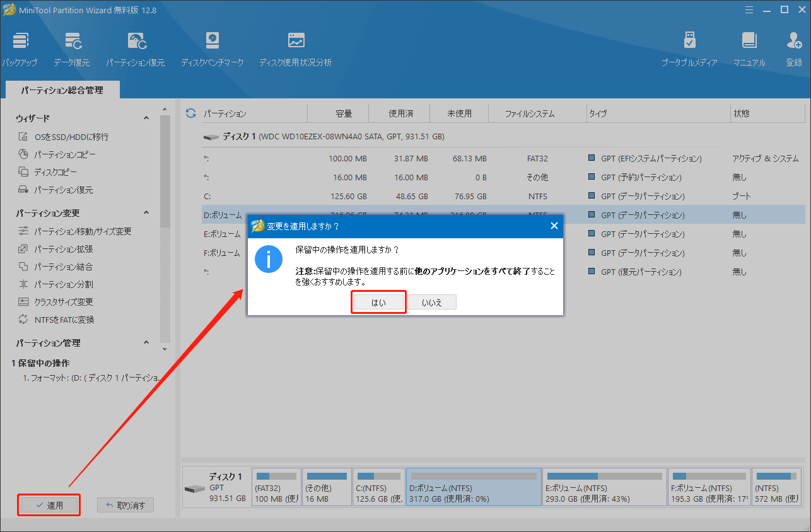Choose パーティション分割
This screenshot has height=532, width=811.
[55, 284]
